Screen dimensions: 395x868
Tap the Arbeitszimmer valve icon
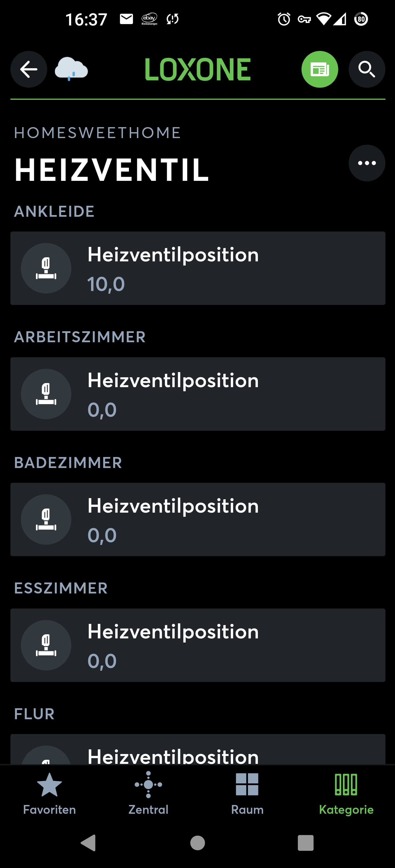pos(46,394)
